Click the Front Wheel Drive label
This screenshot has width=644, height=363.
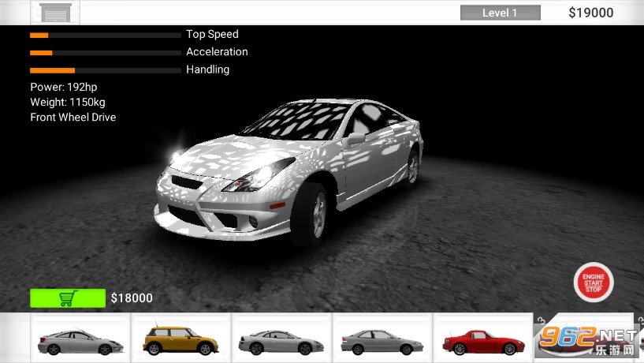click(x=73, y=117)
